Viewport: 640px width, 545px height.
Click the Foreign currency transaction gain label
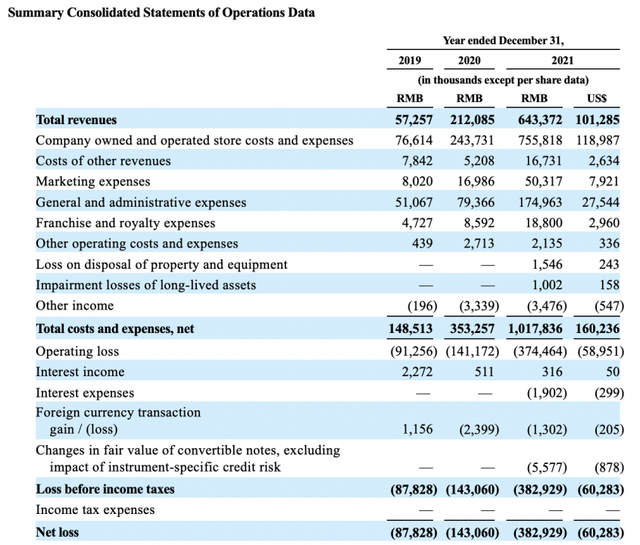pos(118,420)
